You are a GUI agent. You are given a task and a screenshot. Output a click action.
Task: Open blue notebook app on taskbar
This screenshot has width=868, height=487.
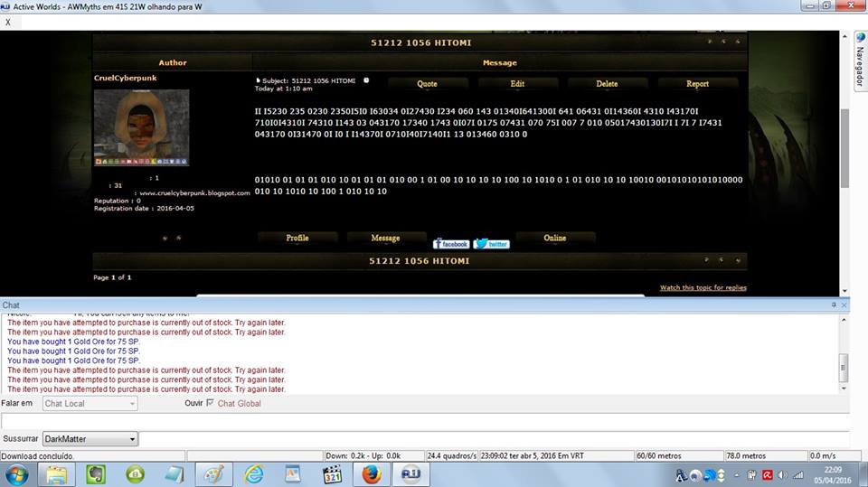[175, 475]
